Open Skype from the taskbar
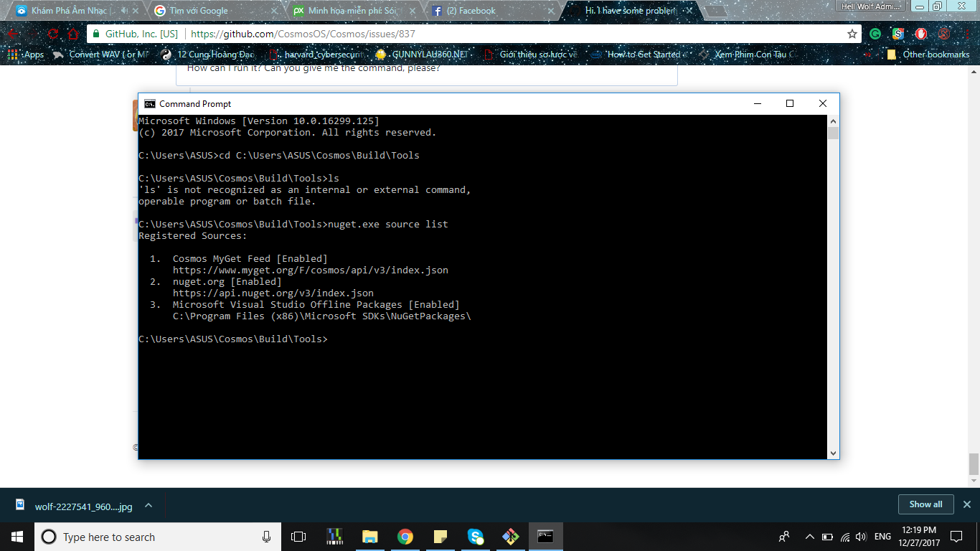Viewport: 980px width, 551px height. (x=475, y=537)
